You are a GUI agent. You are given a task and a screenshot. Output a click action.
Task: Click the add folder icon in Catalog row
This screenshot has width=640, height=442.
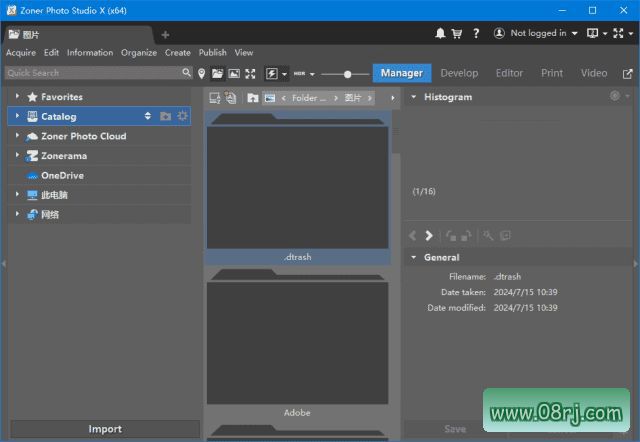click(x=165, y=116)
